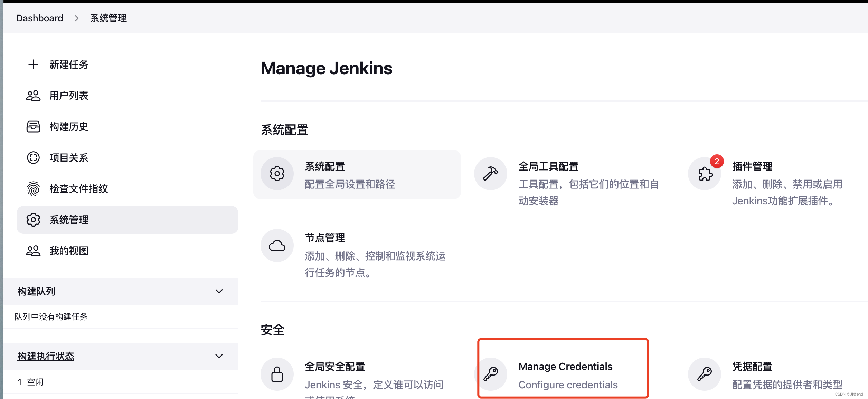Image resolution: width=868 pixels, height=399 pixels.
Task: Click the plus icon next to 新建任务
Action: pos(33,65)
